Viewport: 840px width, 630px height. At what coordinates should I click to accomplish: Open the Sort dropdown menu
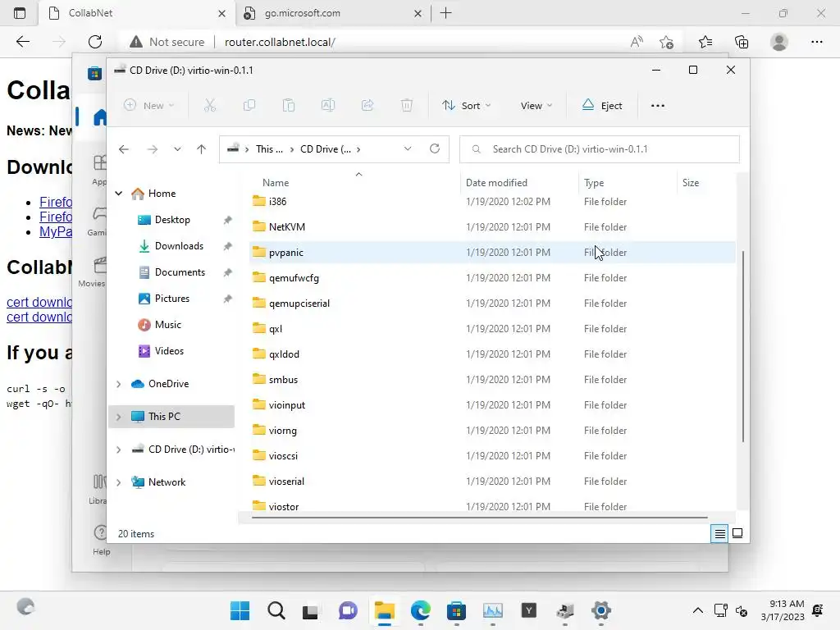click(x=467, y=106)
